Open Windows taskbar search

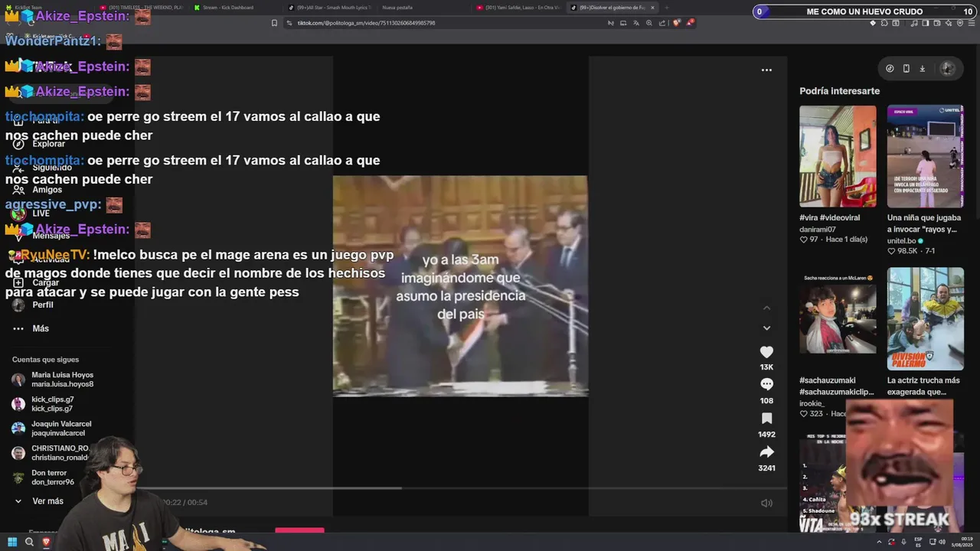click(29, 542)
